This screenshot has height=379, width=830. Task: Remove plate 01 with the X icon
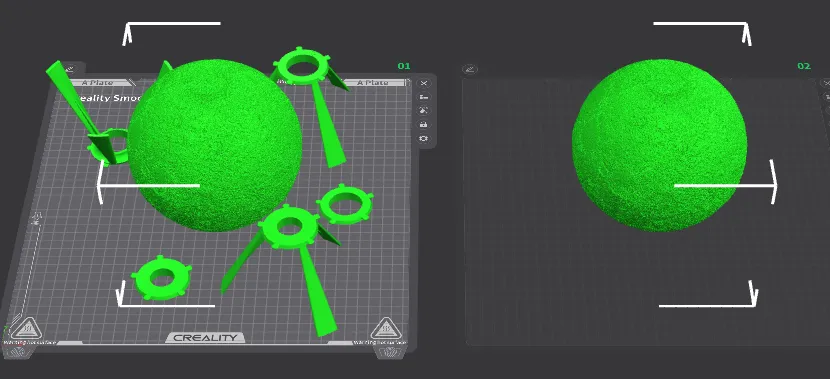423,84
